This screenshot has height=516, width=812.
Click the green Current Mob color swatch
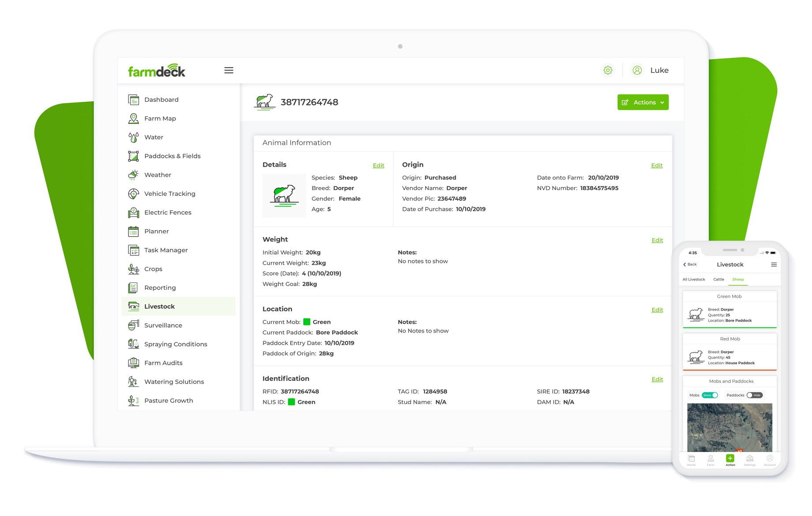(x=306, y=322)
